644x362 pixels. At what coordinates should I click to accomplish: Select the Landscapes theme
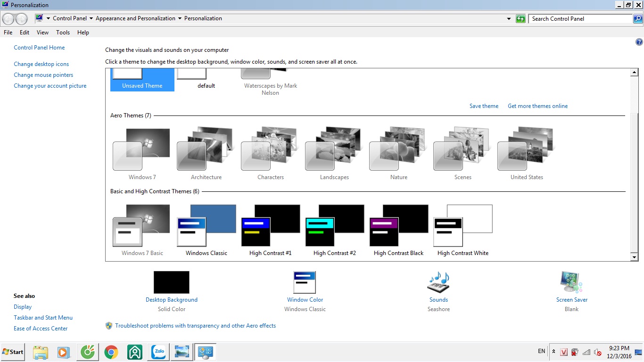[334, 154]
